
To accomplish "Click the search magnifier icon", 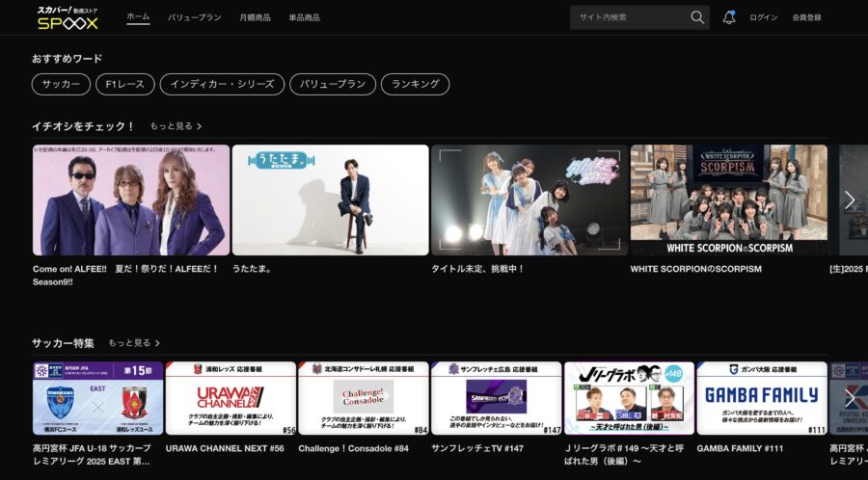I will pyautogui.click(x=697, y=17).
